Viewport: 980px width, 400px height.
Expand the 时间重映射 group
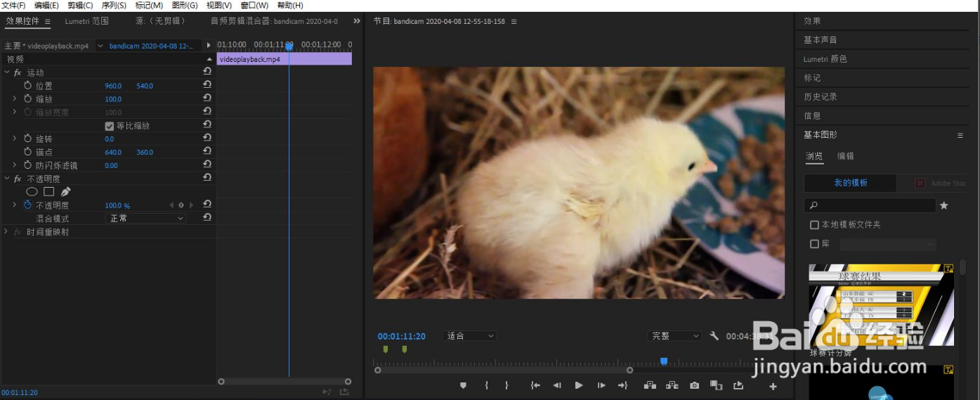pyautogui.click(x=6, y=231)
